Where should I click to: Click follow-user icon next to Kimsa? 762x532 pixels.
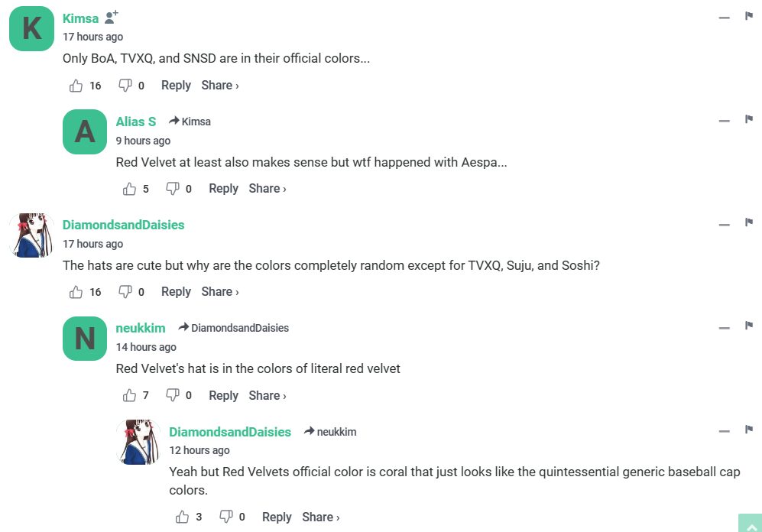(x=112, y=18)
